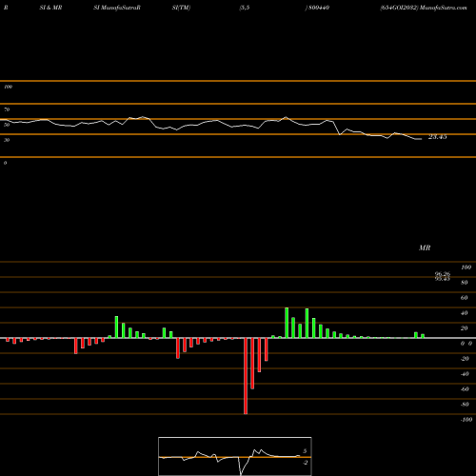
Task: Click the '-2' label in mini chart
Action: pos(306,463)
